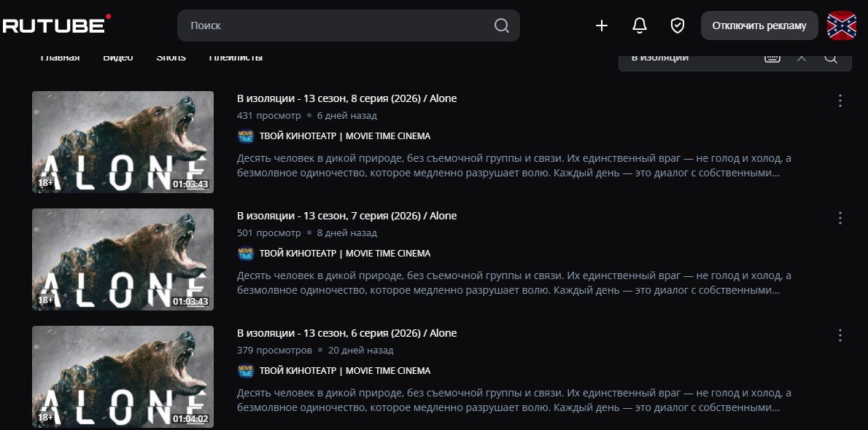The width and height of the screenshot is (868, 430).
Task: Open title link for 13 сезон, 7 серия
Action: pyautogui.click(x=347, y=216)
